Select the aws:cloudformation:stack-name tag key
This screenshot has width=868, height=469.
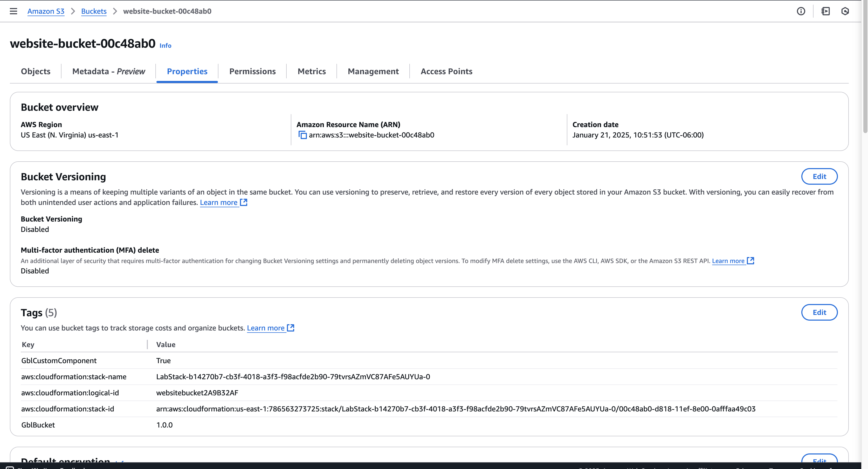(74, 377)
